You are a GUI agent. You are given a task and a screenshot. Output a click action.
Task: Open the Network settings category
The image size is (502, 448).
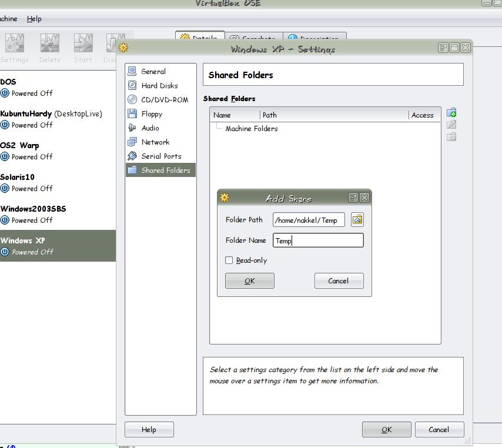pos(155,142)
